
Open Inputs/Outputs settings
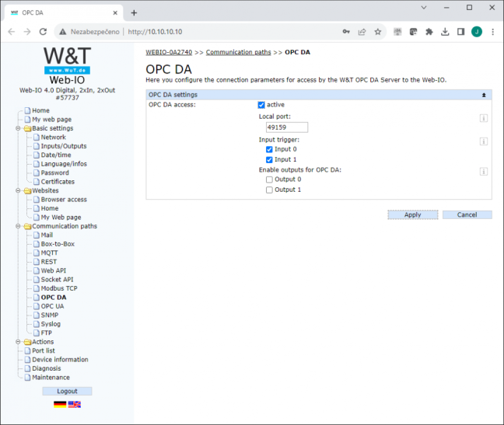tap(64, 146)
